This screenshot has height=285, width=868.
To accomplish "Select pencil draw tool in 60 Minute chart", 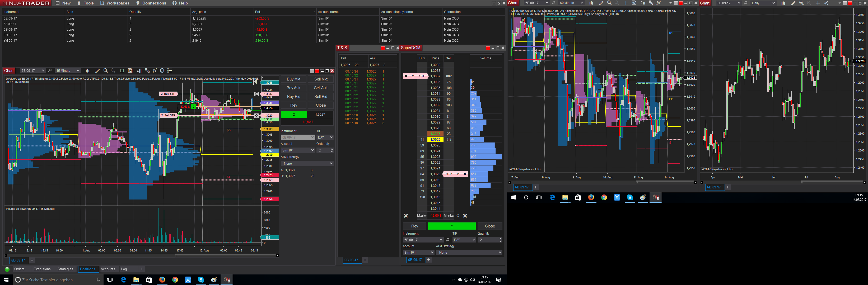I will (x=601, y=3).
